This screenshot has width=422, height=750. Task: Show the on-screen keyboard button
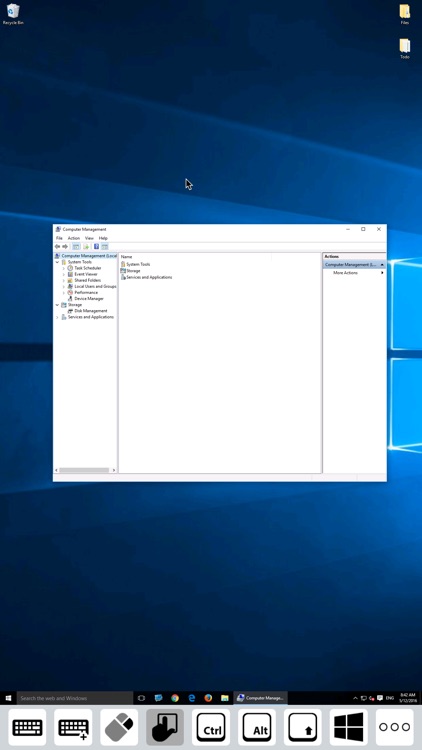tap(27, 728)
